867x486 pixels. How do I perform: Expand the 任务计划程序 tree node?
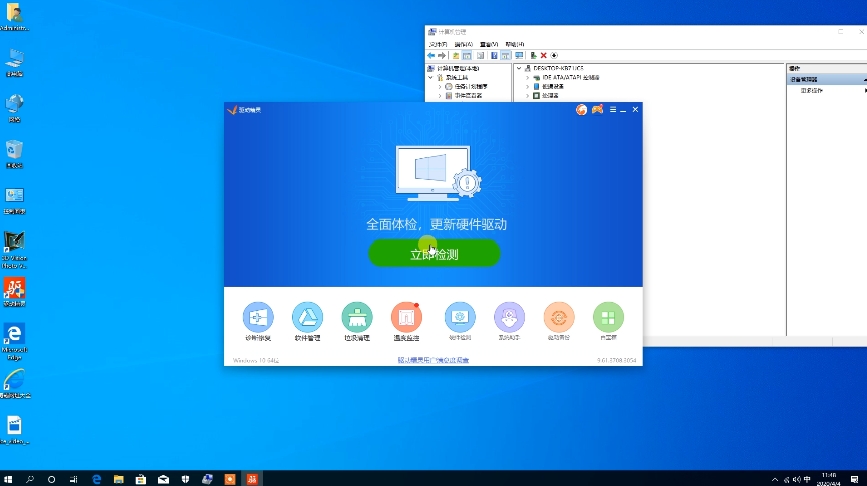pyautogui.click(x=440, y=87)
